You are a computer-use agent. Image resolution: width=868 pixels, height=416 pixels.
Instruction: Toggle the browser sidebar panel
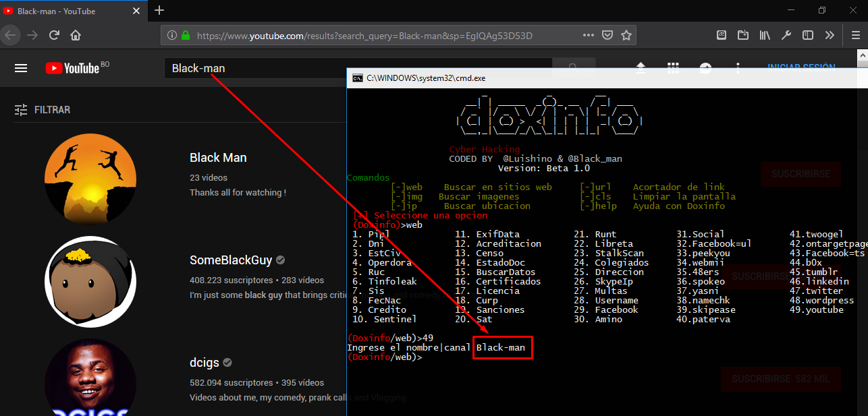tap(807, 34)
